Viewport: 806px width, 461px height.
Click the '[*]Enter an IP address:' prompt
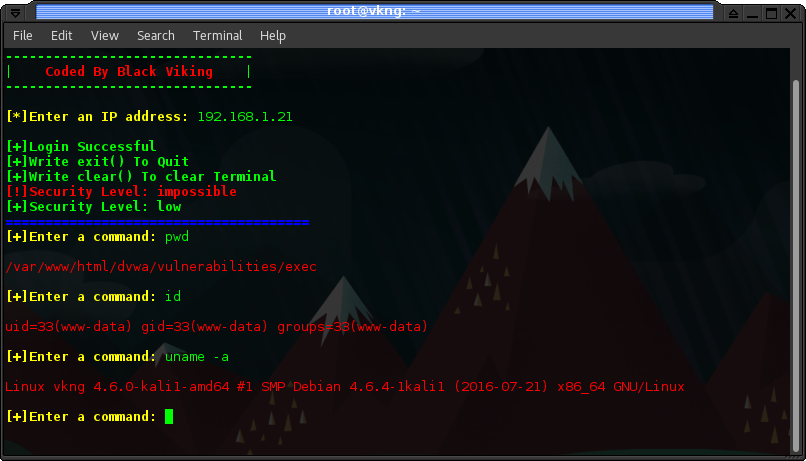point(97,117)
